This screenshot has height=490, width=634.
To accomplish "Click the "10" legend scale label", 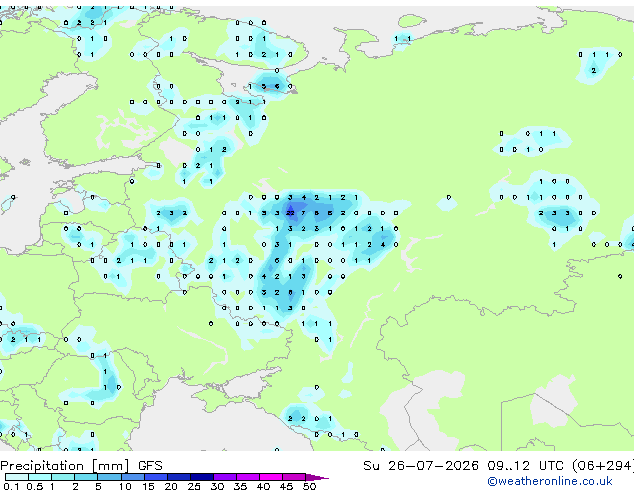I will click(125, 486).
